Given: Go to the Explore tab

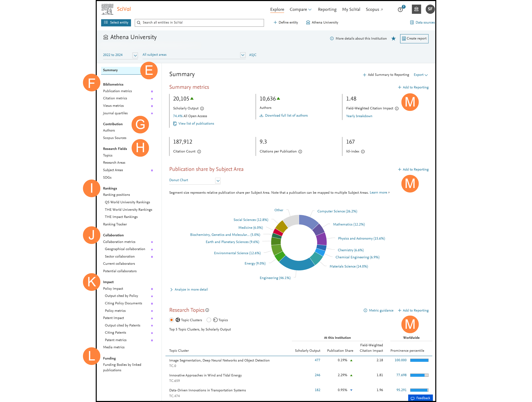Looking at the screenshot, I should click(277, 9).
